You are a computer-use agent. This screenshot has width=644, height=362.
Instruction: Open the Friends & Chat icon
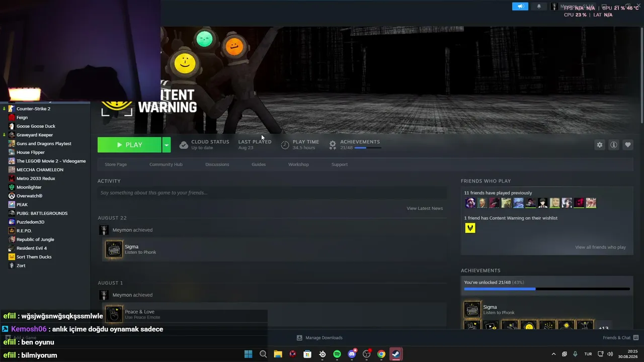pos(636,338)
